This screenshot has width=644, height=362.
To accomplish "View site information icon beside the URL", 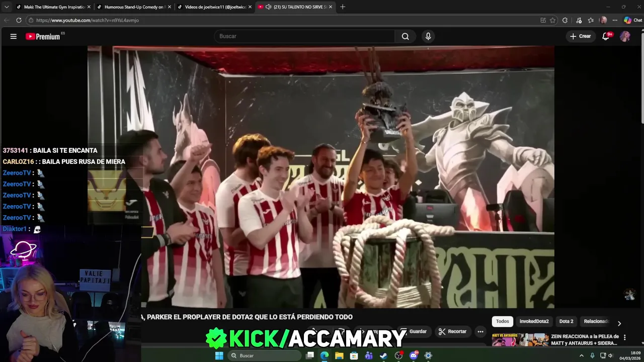I will tap(31, 20).
